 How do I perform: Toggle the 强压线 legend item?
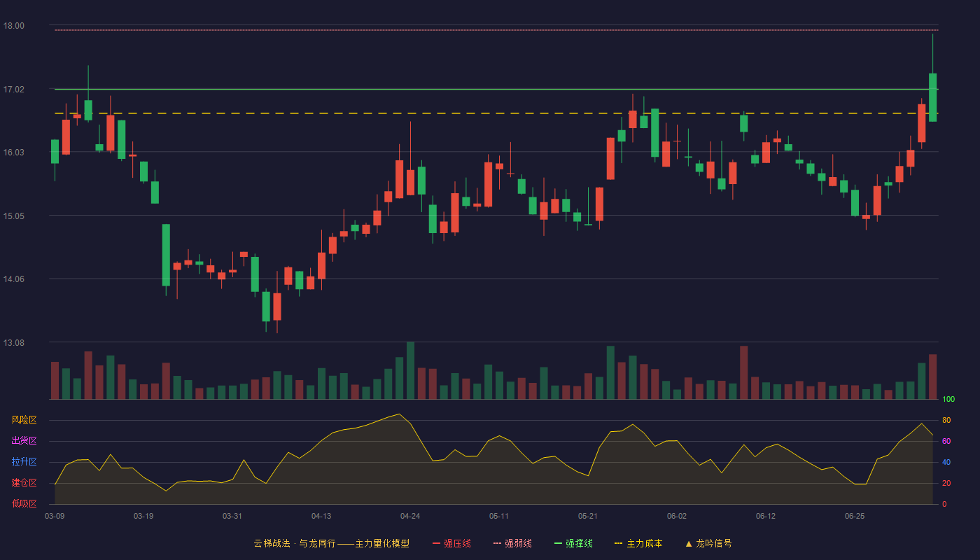451,543
